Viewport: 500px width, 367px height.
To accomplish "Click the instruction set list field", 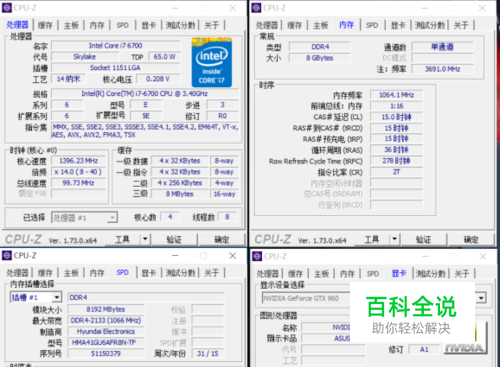I will [x=145, y=131].
